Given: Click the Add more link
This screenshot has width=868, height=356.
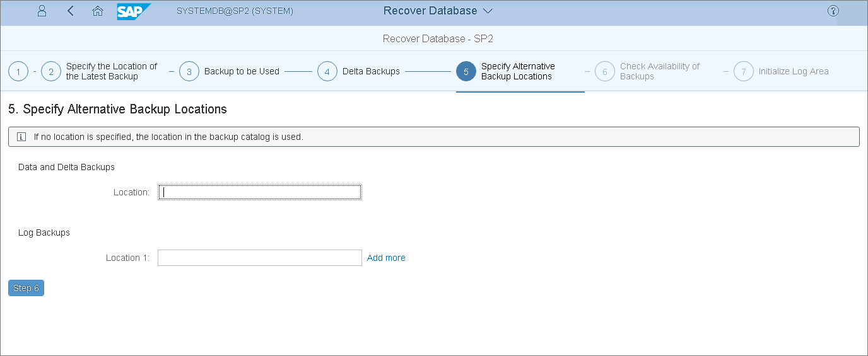Looking at the screenshot, I should tap(386, 258).
